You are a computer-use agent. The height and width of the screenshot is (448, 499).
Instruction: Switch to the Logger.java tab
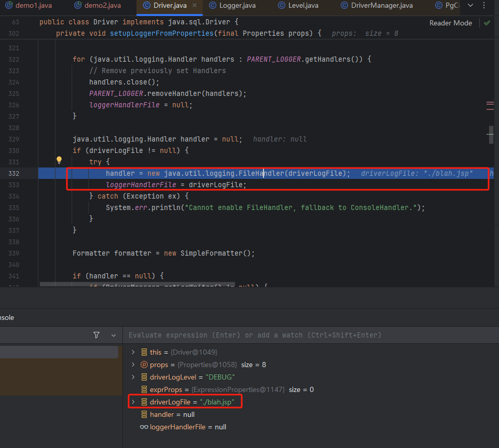tap(232, 5)
